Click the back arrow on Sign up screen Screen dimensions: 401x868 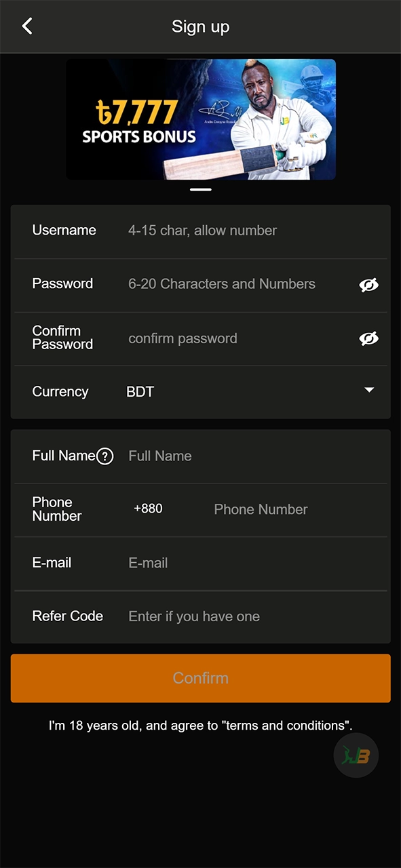click(27, 26)
